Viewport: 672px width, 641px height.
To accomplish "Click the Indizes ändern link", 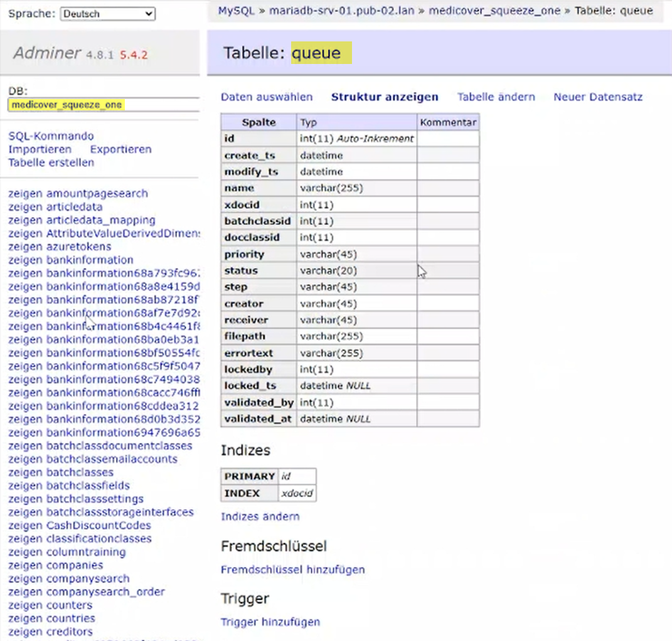I will (260, 516).
